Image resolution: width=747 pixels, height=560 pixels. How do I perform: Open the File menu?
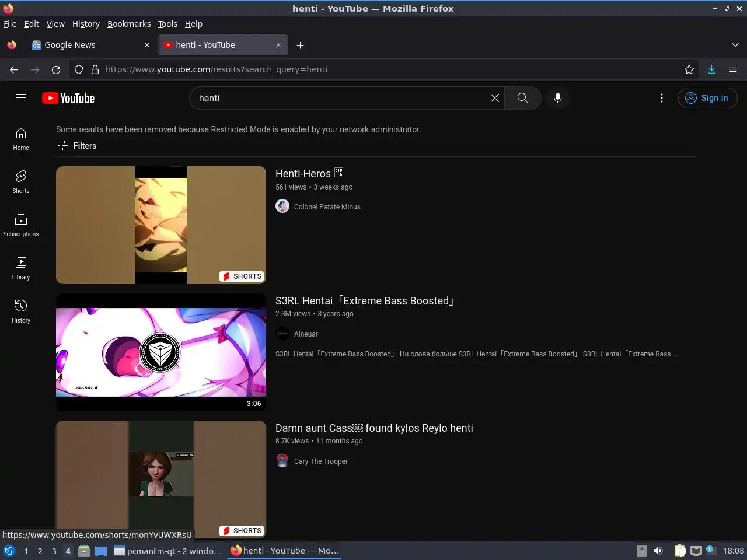click(x=10, y=24)
